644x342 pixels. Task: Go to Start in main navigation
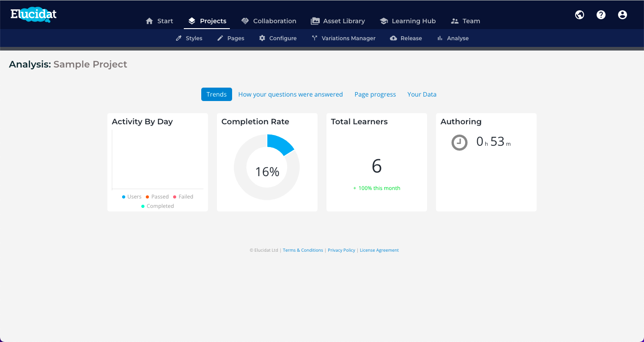tap(160, 21)
